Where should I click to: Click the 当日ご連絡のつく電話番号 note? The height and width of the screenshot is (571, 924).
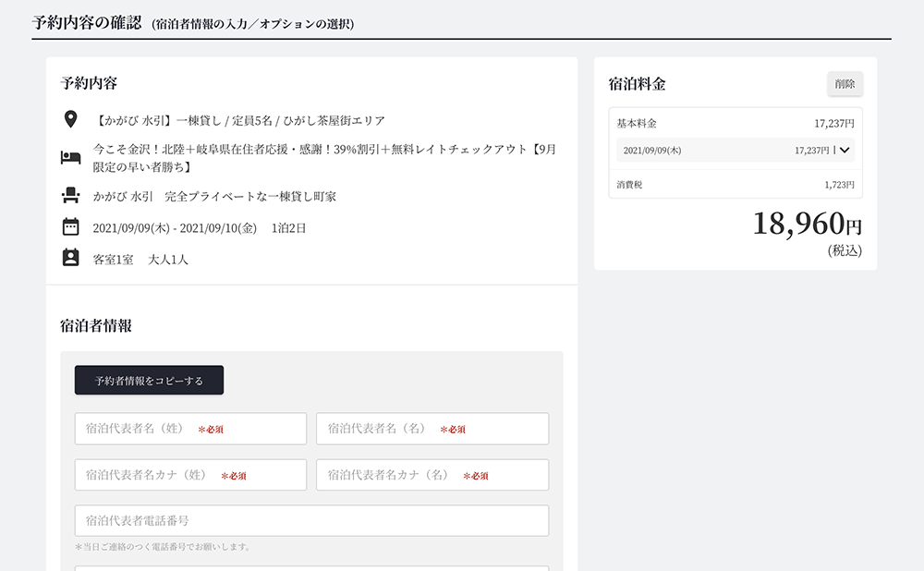tap(163, 547)
